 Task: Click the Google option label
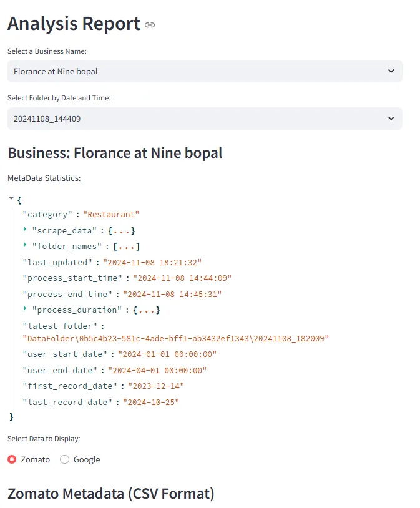[87, 459]
